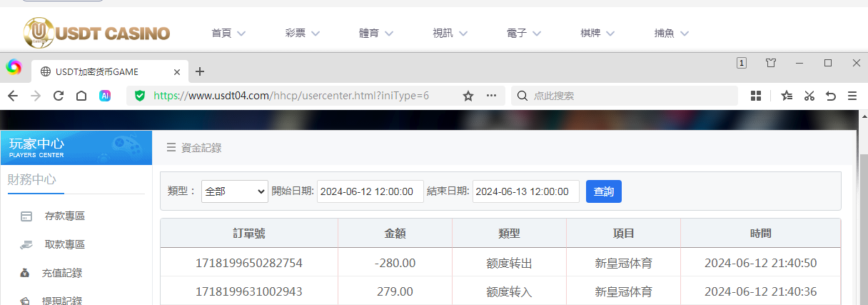Open the favorites list icon
868x305 pixels.
pyautogui.click(x=787, y=96)
